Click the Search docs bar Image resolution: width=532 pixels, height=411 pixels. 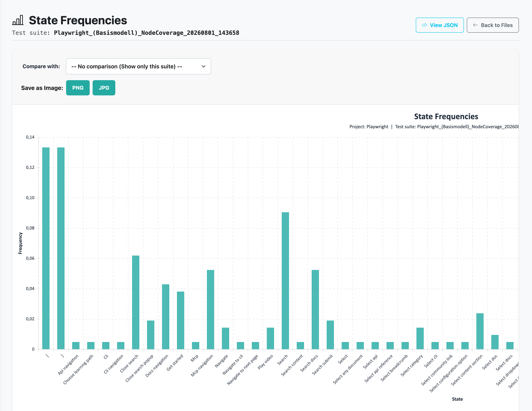pyautogui.click(x=315, y=310)
